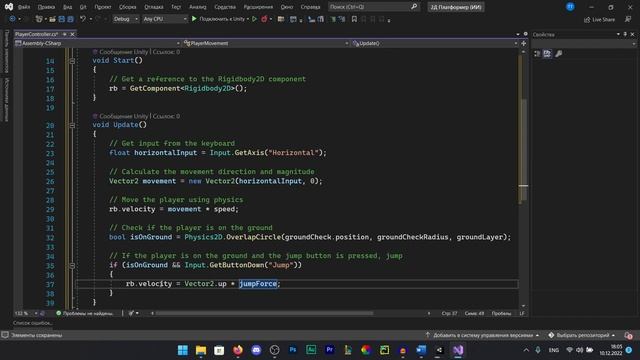Screen dimensions: 640x360
Task: Open Discord from the taskbar
Action: click(256, 350)
